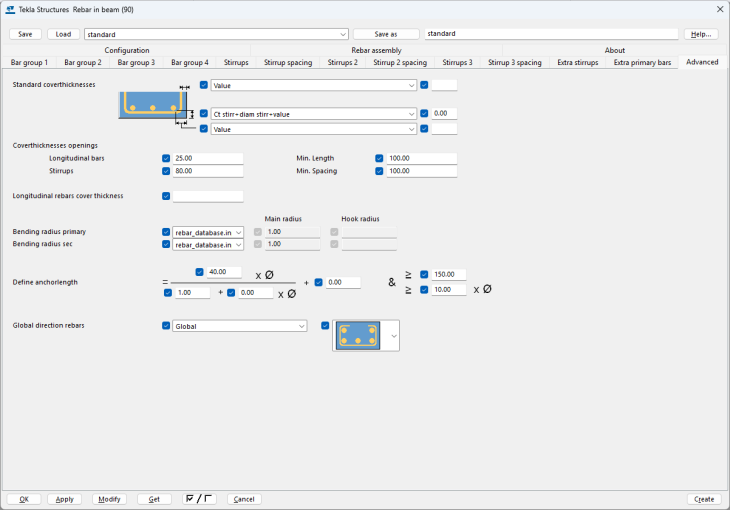Switch to Bar group 2 tab
Screen dimensions: 730x510
click(x=83, y=62)
